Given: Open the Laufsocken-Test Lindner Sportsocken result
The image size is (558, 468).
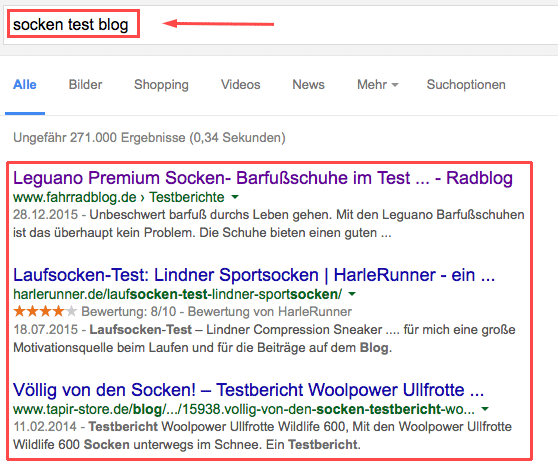Looking at the screenshot, I should (x=254, y=275).
